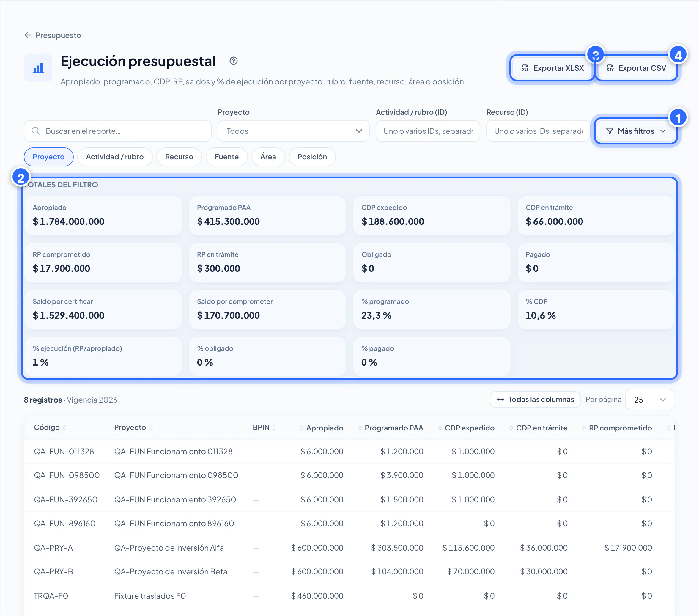Click QA-Proyecto de inversión Beta row

pos(171,572)
